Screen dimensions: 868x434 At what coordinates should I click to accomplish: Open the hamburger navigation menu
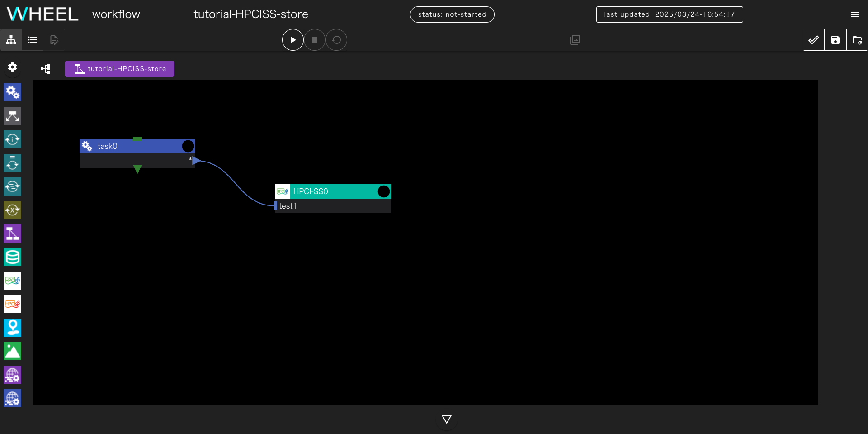tap(855, 14)
